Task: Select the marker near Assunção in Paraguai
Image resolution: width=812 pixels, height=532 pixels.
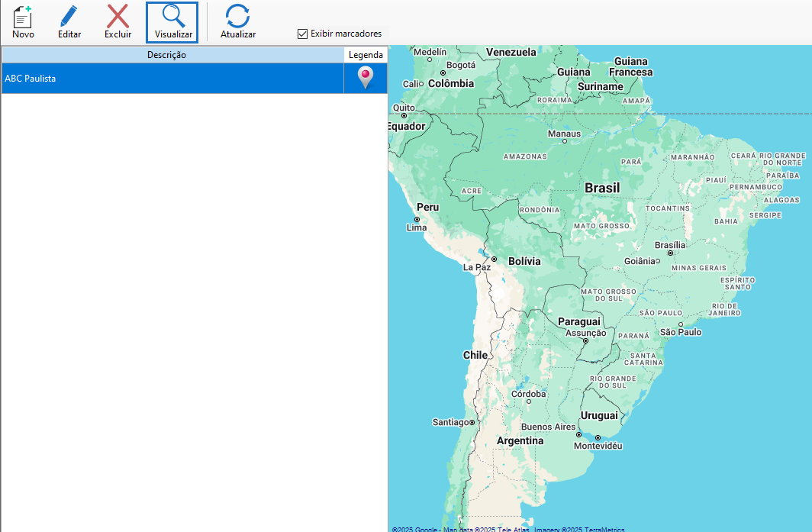Action: point(586,339)
